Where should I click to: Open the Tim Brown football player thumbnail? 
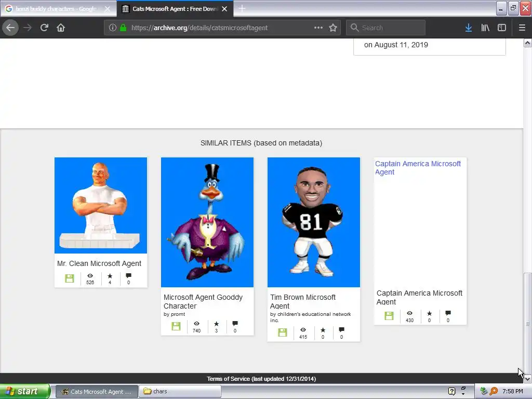[314, 222]
